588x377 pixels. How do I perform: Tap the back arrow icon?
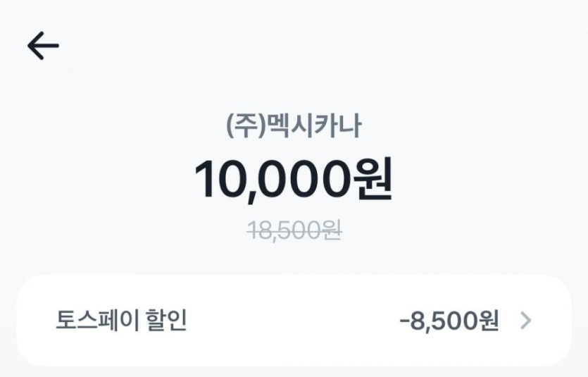click(43, 46)
